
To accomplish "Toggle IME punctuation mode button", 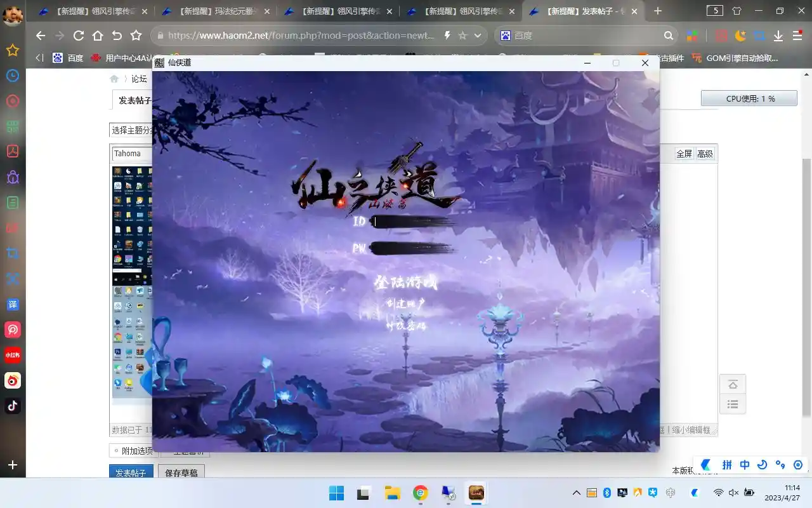I will coord(780,465).
